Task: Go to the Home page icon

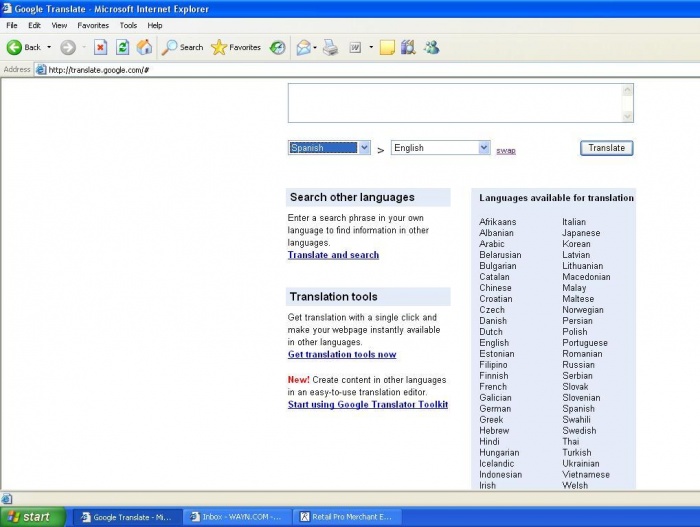Action: (x=144, y=47)
